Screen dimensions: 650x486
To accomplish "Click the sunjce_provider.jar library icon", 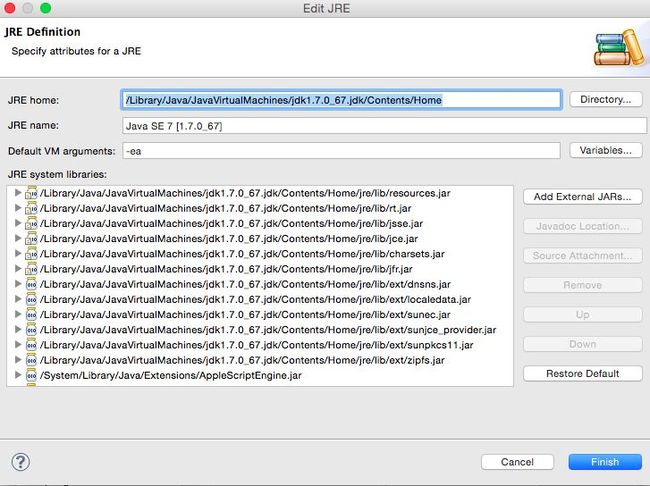I will click(x=31, y=330).
